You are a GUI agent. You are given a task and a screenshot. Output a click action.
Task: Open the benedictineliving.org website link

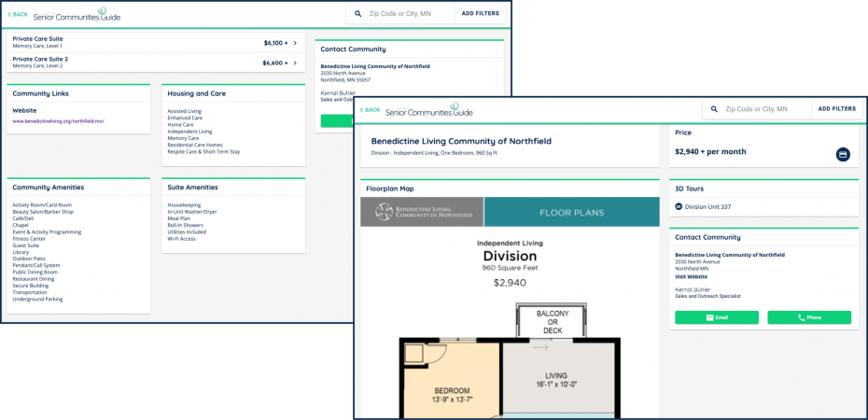click(x=58, y=120)
